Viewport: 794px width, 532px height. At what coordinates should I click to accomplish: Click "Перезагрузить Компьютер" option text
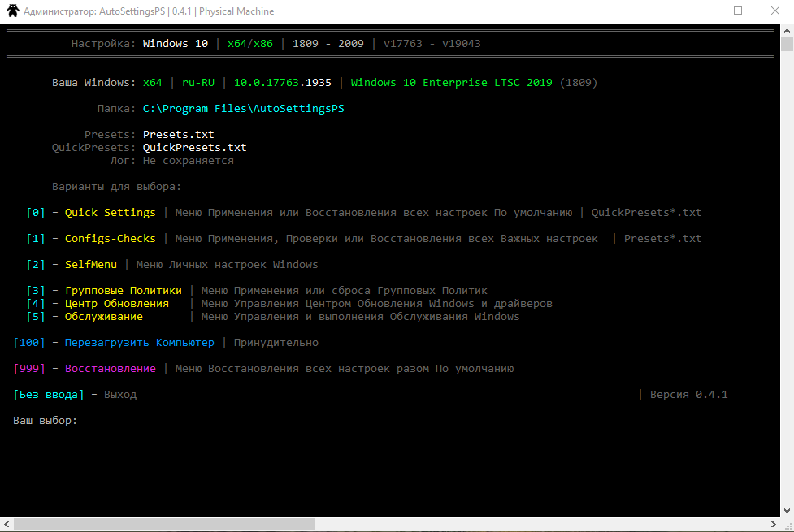pyautogui.click(x=139, y=343)
